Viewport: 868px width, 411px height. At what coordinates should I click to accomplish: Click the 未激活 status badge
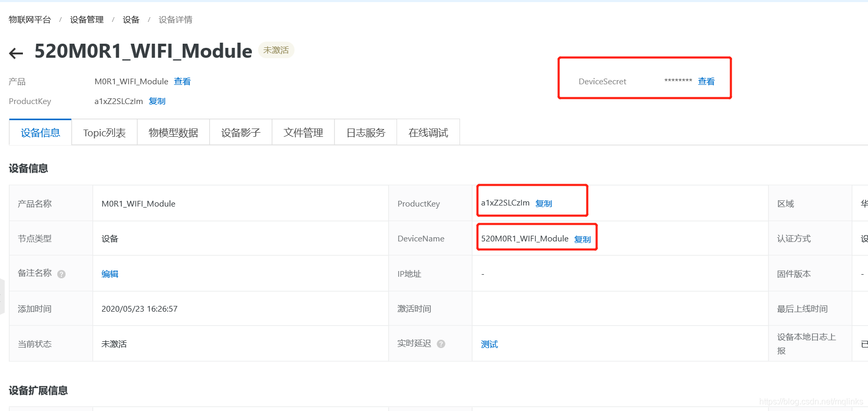276,50
